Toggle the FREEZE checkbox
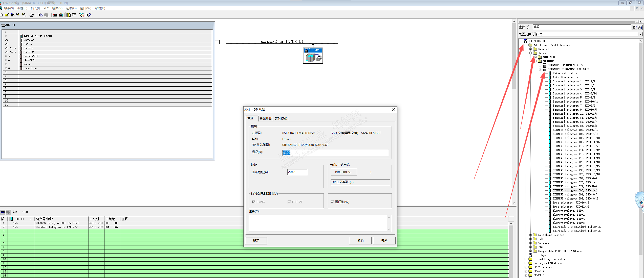Image resolution: width=644 pixels, height=278 pixels. (x=289, y=202)
